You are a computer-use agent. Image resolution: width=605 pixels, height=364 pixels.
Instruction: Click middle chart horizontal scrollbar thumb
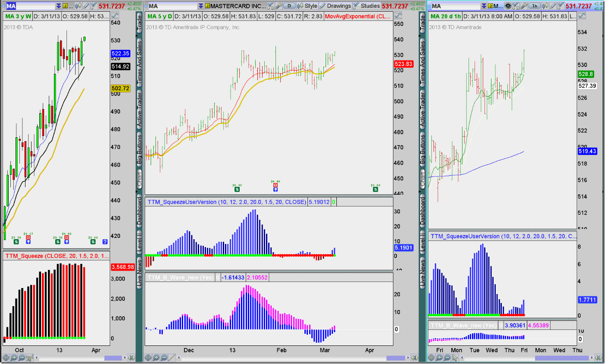(x=396, y=358)
